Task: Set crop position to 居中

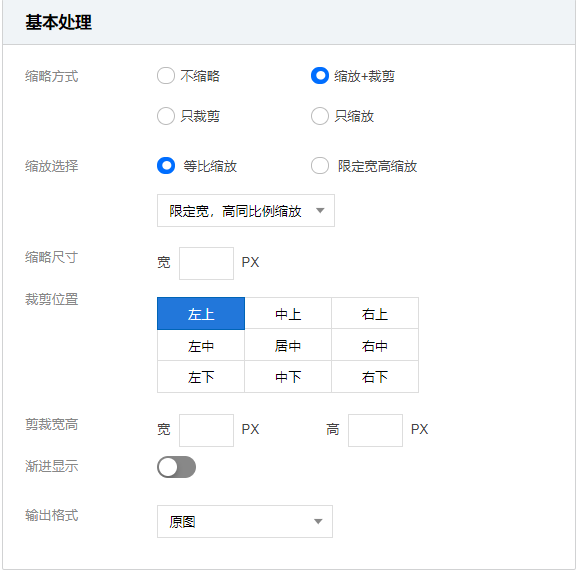Action: 288,345
